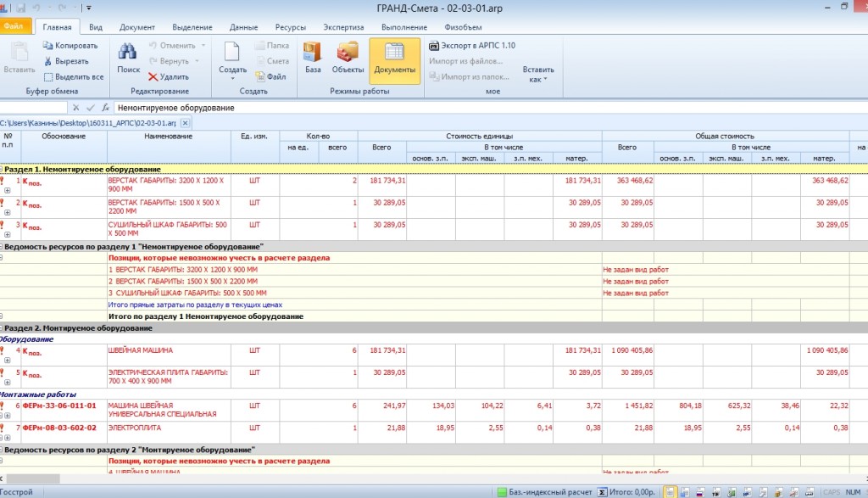Image resolution: width=868 pixels, height=498 pixels.
Task: Click the grayed Импорт из файлов button
Action: click(465, 61)
